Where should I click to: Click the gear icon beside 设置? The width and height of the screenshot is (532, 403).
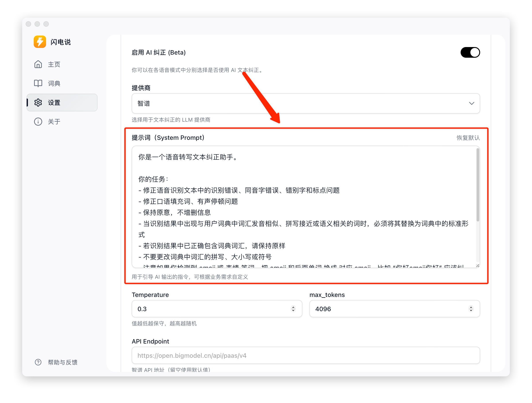point(38,103)
